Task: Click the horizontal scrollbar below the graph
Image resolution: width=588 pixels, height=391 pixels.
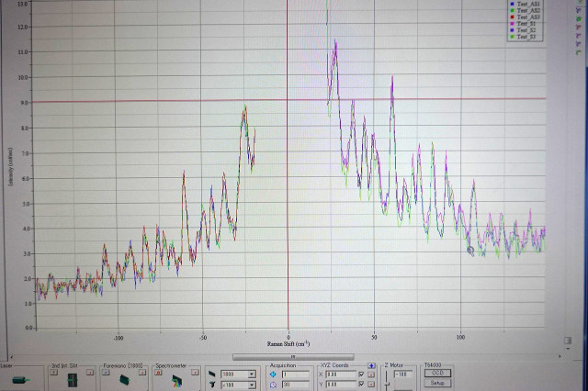Action: tap(291, 356)
